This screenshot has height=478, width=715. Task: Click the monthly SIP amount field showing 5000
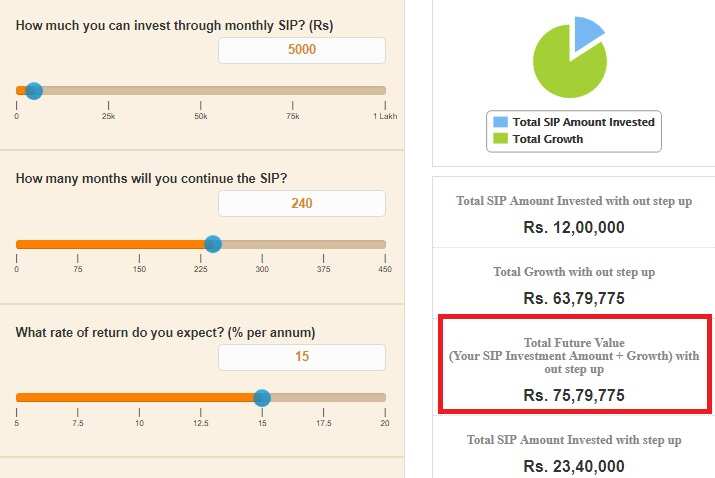point(302,50)
